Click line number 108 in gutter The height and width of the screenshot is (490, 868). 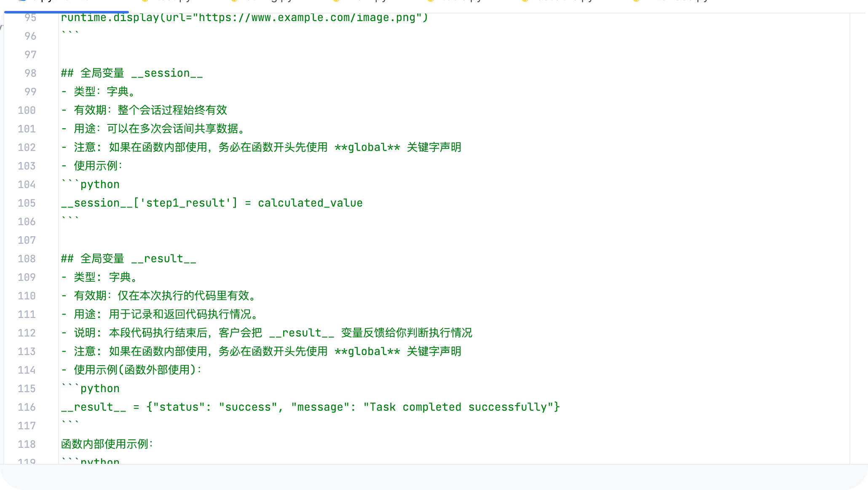click(27, 258)
